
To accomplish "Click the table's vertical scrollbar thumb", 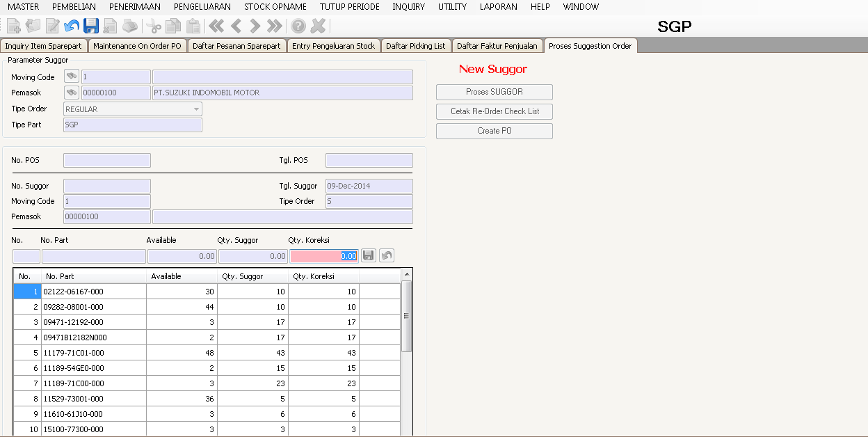I will click(407, 316).
